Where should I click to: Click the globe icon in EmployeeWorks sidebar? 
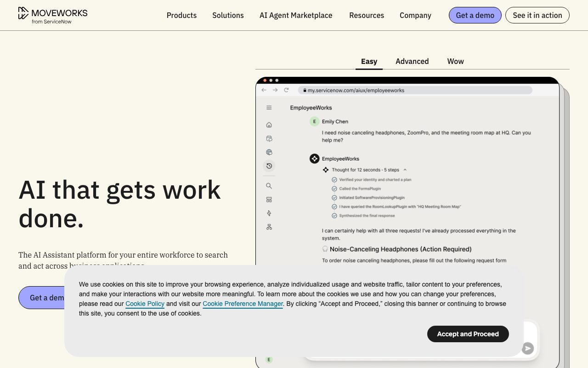click(x=269, y=152)
